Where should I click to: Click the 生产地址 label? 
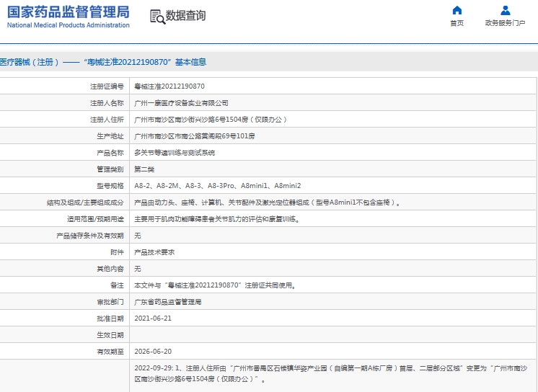tap(110, 136)
